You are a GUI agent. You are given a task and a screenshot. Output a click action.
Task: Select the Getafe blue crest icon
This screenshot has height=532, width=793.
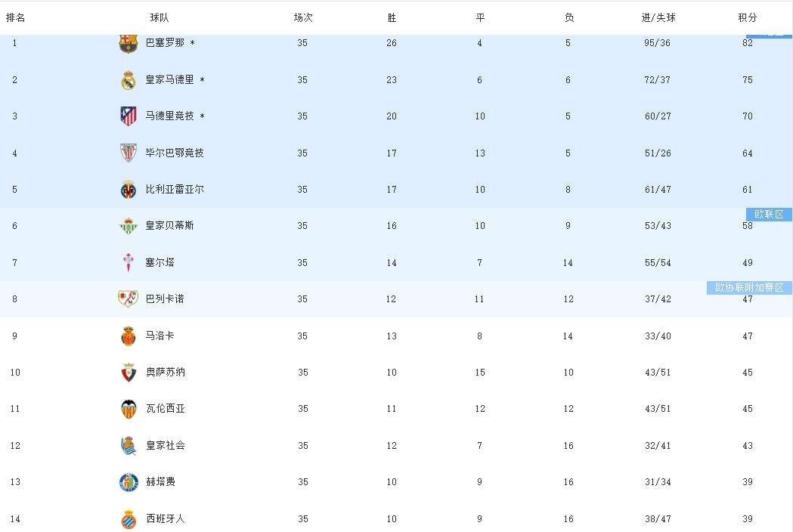pos(129,482)
